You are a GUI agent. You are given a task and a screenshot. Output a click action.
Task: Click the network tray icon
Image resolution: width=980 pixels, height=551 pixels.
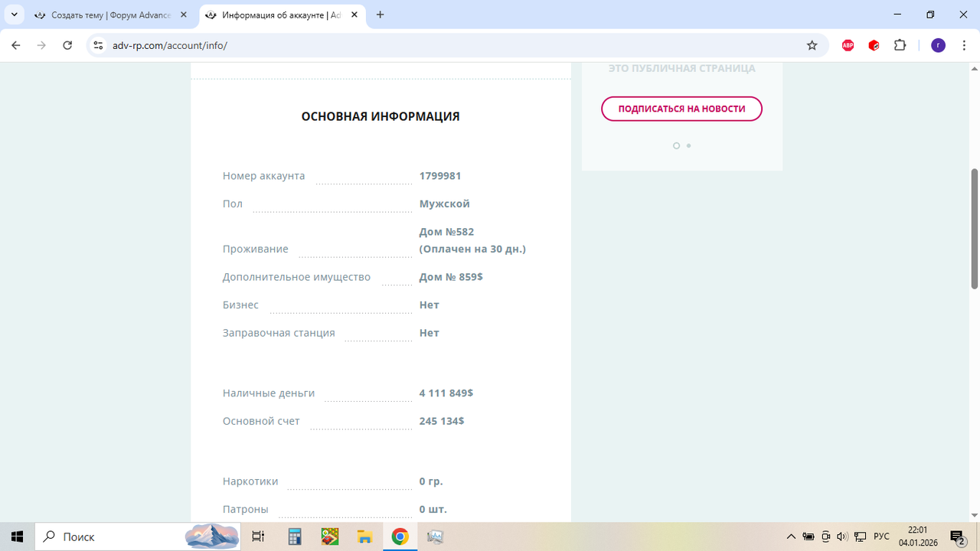(861, 536)
